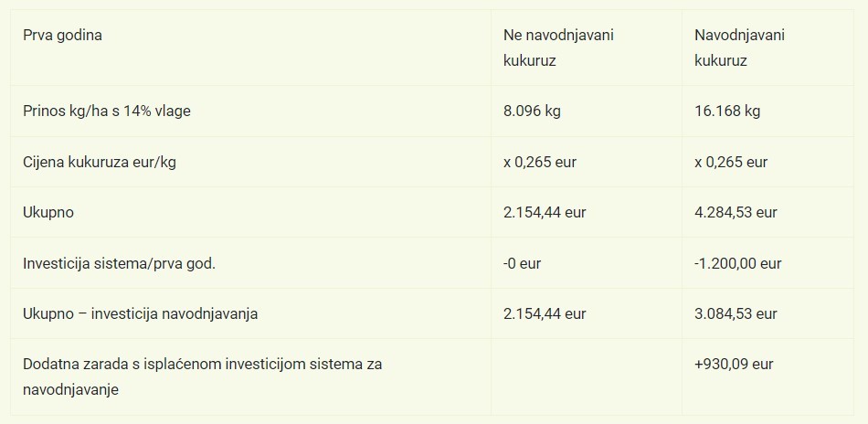Click the "Ukupno – investicija navodnjavanja" label

pyautogui.click(x=141, y=313)
